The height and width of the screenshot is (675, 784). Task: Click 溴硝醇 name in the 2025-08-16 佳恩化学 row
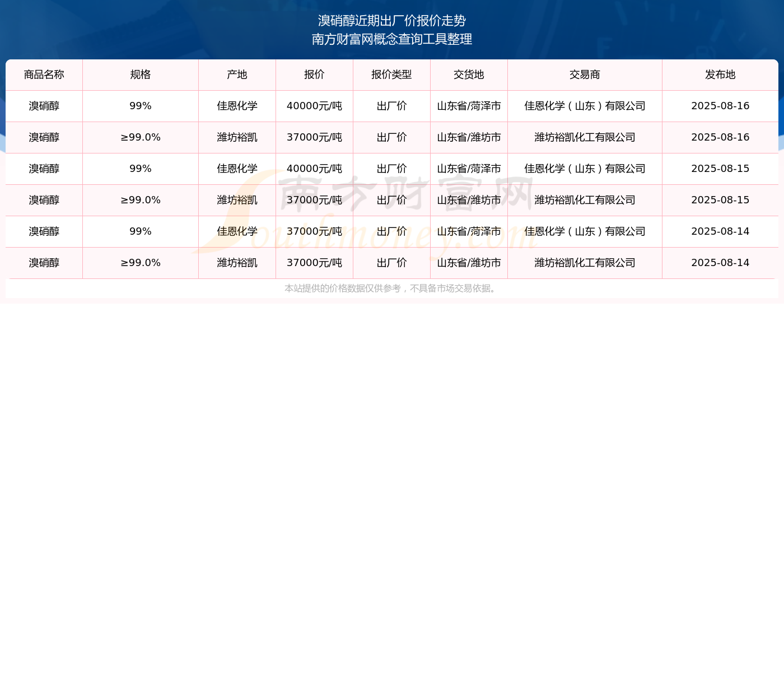[x=44, y=106]
